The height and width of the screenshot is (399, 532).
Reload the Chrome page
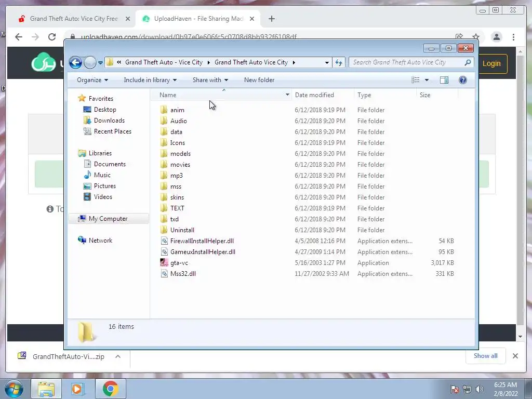pyautogui.click(x=52, y=37)
